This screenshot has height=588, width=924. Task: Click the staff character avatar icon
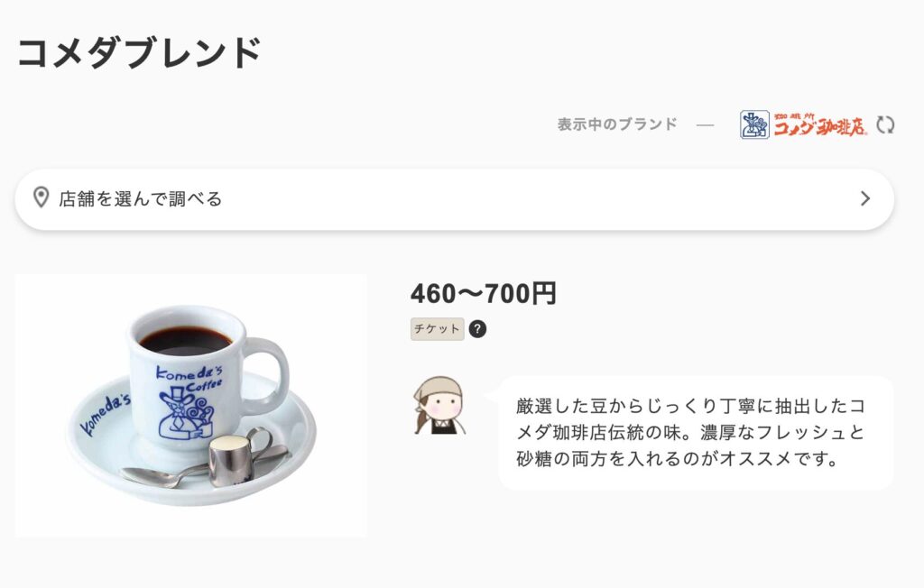coord(439,406)
